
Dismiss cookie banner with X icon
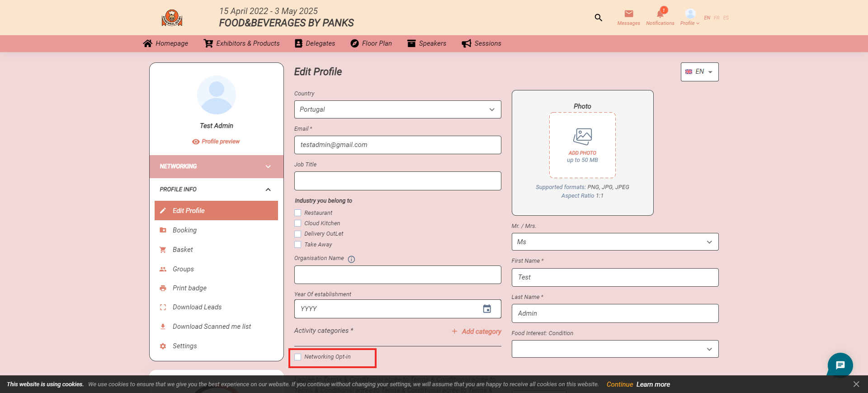click(x=856, y=384)
